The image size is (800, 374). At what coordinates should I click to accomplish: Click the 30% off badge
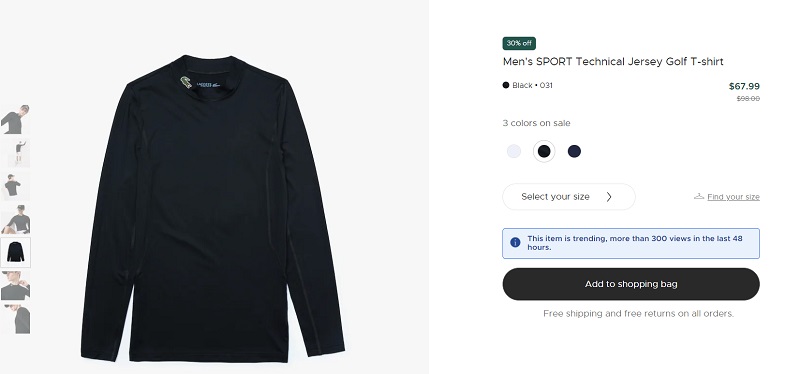[x=519, y=43]
